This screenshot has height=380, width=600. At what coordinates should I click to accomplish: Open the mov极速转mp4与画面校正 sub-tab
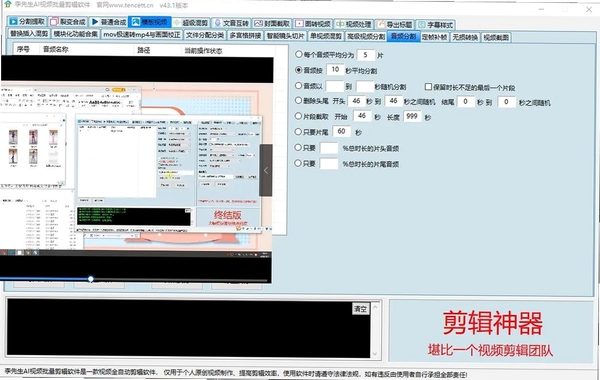pos(142,34)
